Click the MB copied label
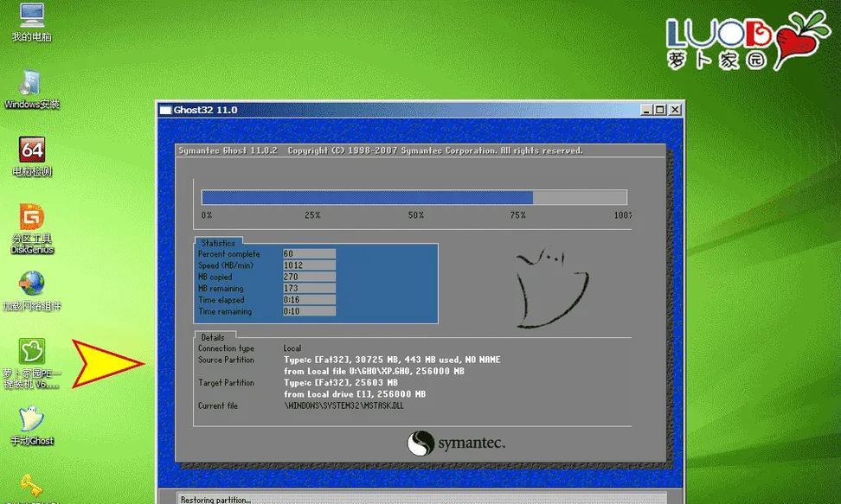841x504 pixels. click(x=215, y=278)
